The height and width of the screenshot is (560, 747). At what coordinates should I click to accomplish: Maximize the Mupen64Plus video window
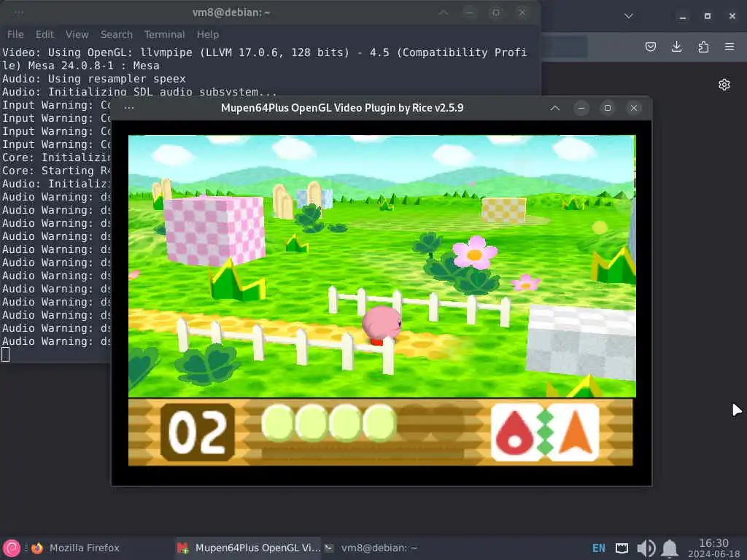click(x=608, y=108)
